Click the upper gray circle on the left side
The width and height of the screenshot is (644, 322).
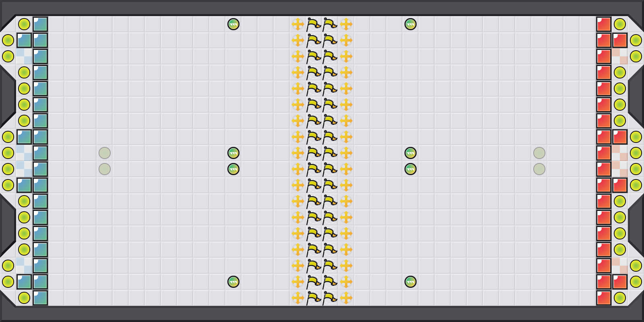coord(105,153)
